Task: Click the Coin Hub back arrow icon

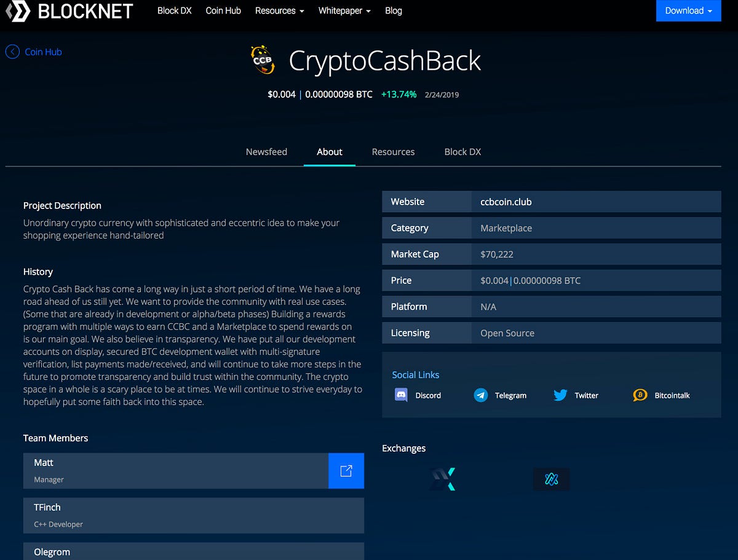Action: pos(12,52)
